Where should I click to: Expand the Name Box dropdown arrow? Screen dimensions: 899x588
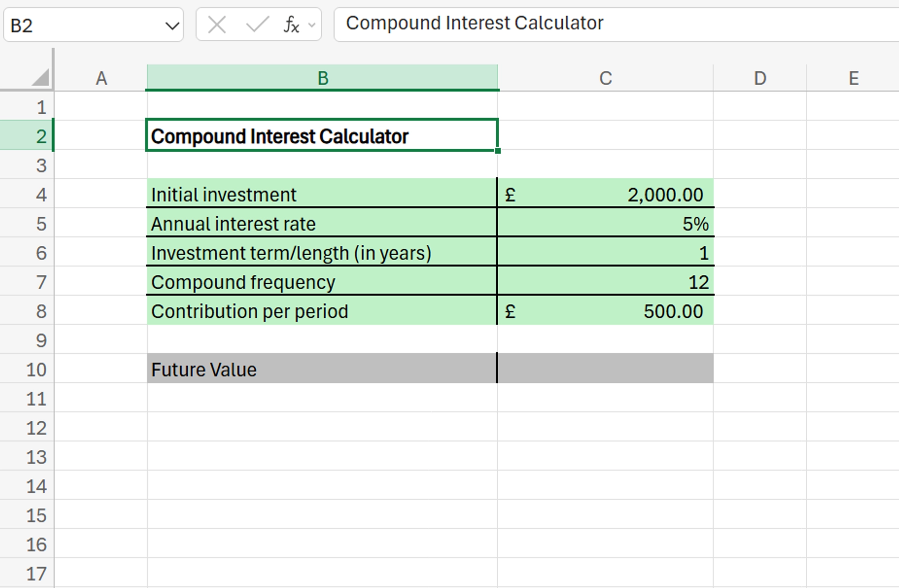point(172,25)
